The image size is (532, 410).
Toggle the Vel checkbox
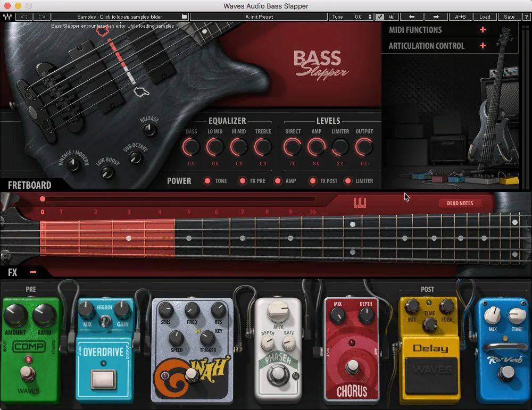click(x=380, y=16)
